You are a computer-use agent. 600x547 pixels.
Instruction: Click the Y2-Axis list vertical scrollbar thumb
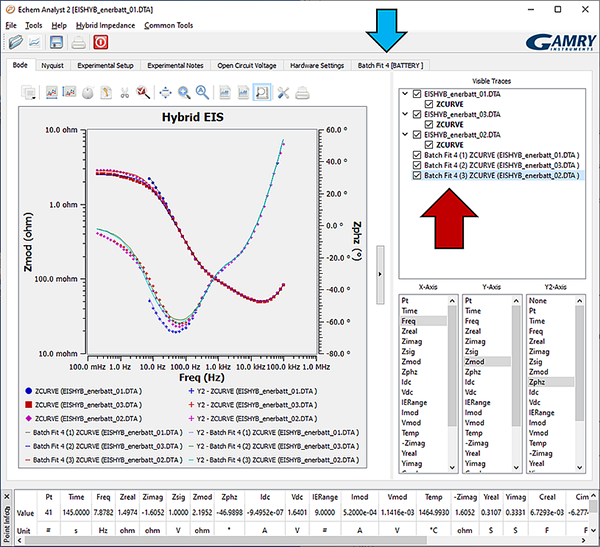[580, 363]
